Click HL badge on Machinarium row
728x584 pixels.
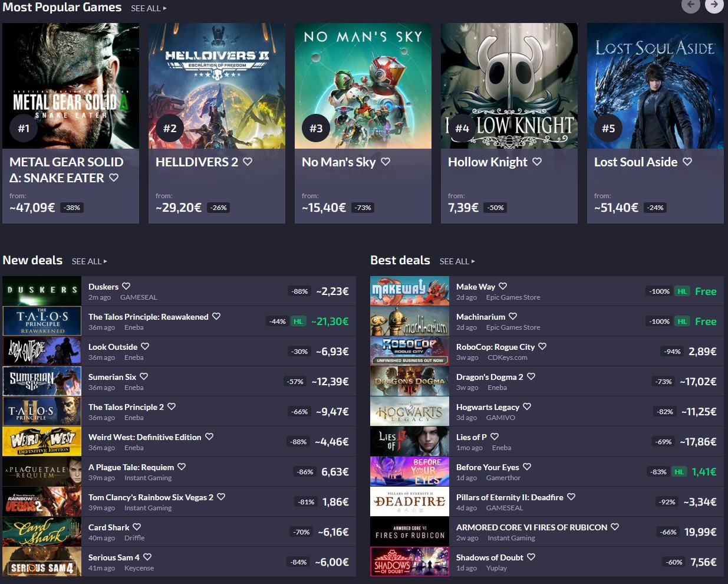click(682, 321)
